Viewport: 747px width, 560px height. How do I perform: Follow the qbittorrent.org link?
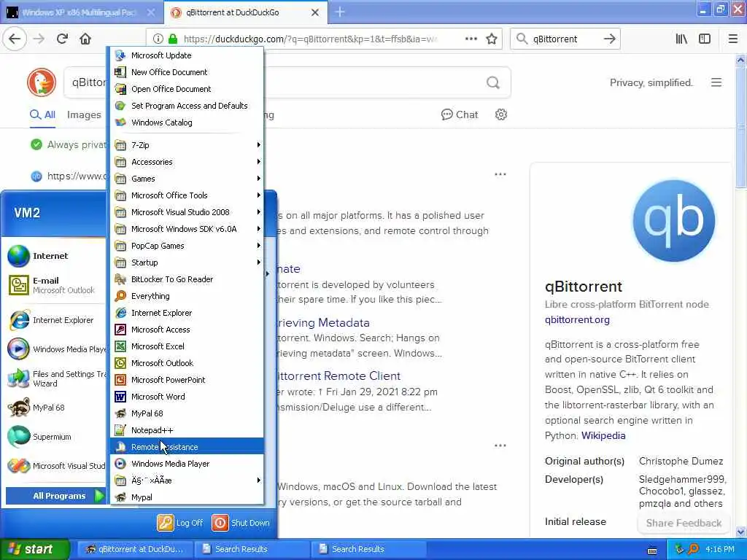pyautogui.click(x=577, y=319)
